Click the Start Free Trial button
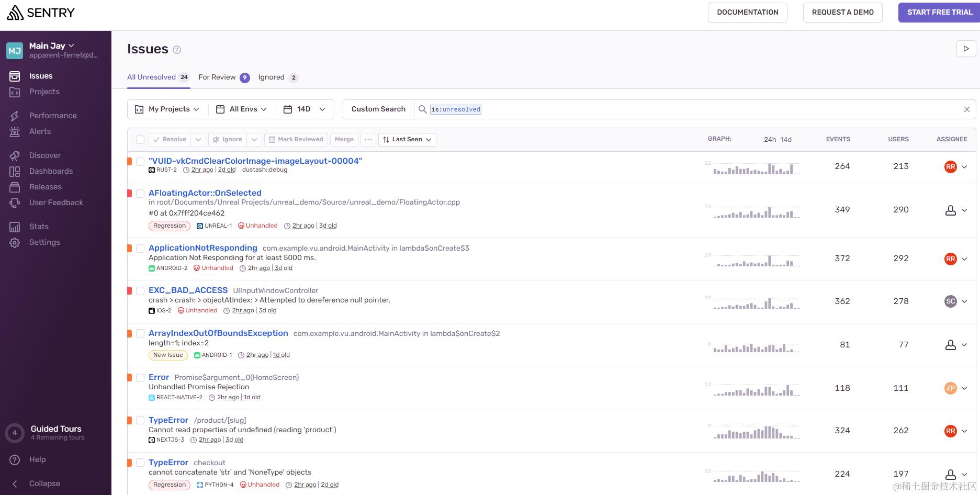 point(939,13)
